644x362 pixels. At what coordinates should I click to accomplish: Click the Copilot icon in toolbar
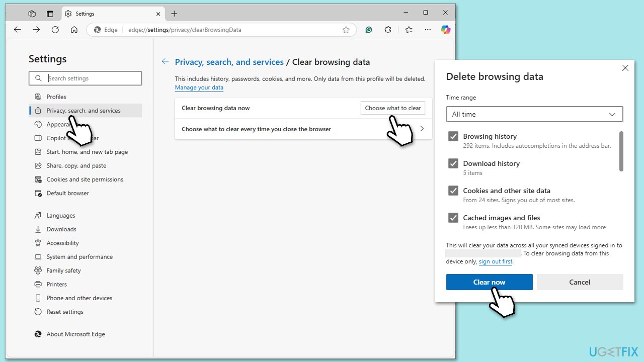pos(446,30)
